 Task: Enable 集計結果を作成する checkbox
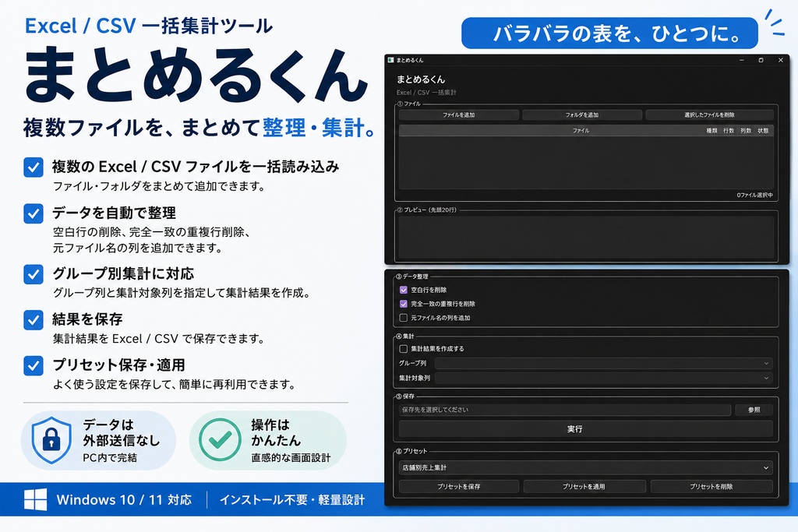coord(404,349)
